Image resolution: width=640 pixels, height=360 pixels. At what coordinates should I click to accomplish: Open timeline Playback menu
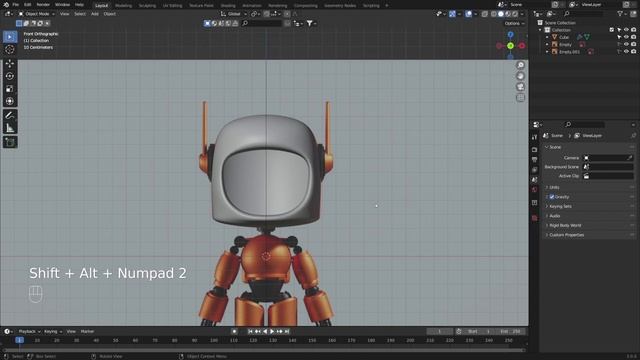29,331
